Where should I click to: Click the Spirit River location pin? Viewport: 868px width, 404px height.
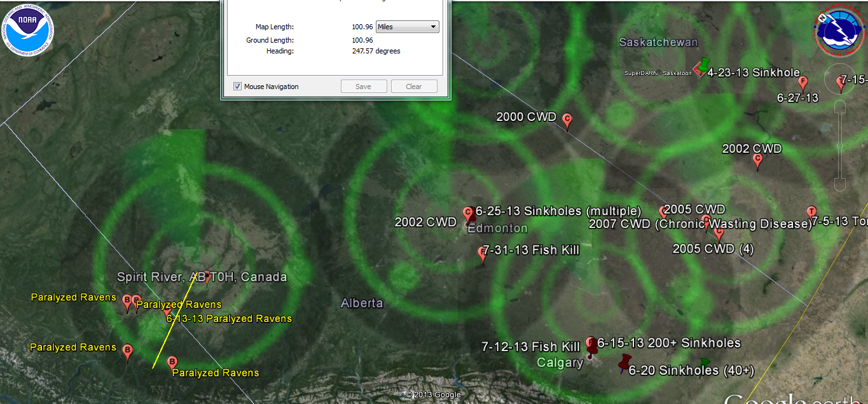[x=207, y=276]
